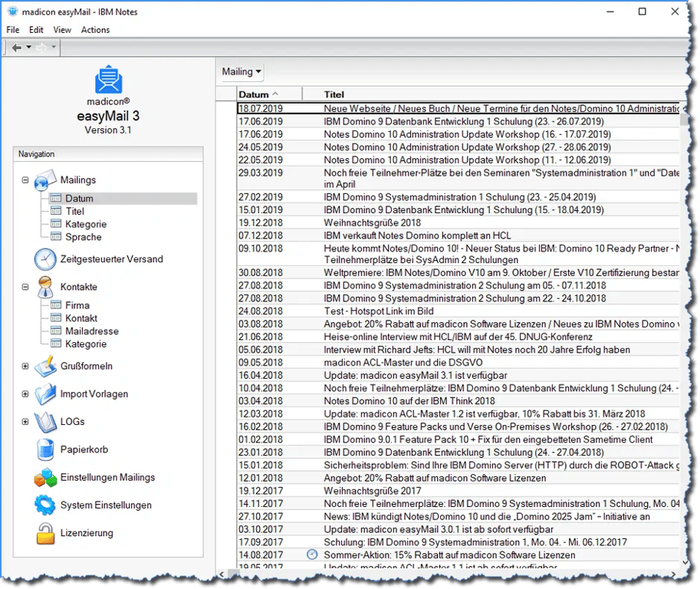Viewport: 700px width, 589px height.
Task: Click the Mailadresse view table icon
Action: click(56, 331)
